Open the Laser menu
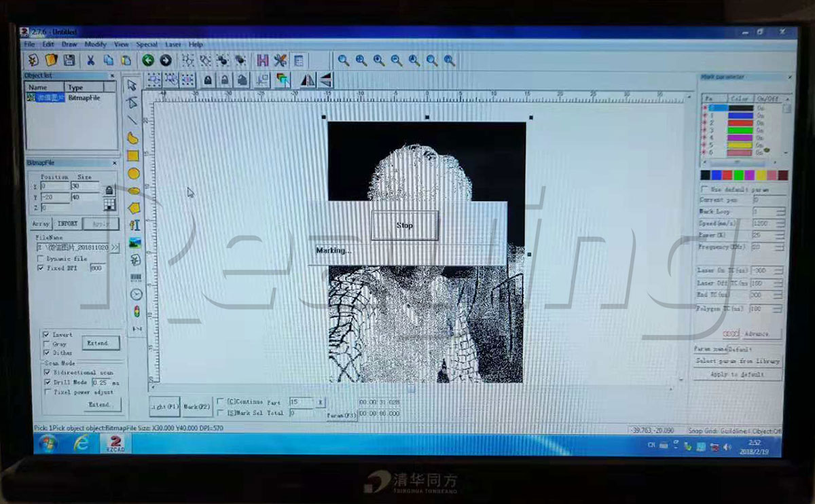 click(x=173, y=45)
